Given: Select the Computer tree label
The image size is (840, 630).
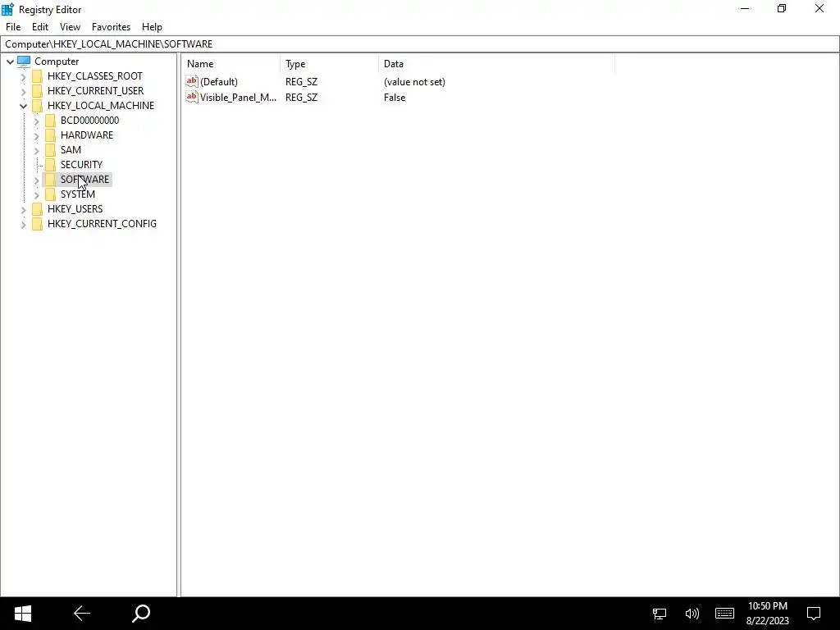Looking at the screenshot, I should tap(57, 62).
